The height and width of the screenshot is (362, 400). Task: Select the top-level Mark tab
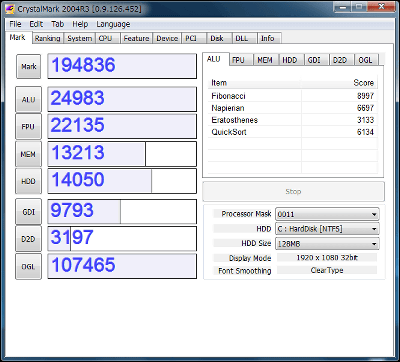[17, 37]
